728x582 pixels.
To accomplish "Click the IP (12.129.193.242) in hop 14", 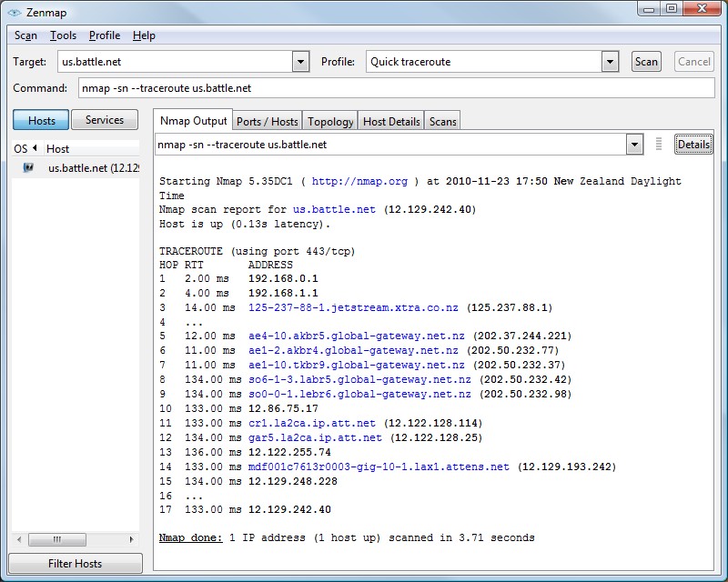I will (x=567, y=467).
